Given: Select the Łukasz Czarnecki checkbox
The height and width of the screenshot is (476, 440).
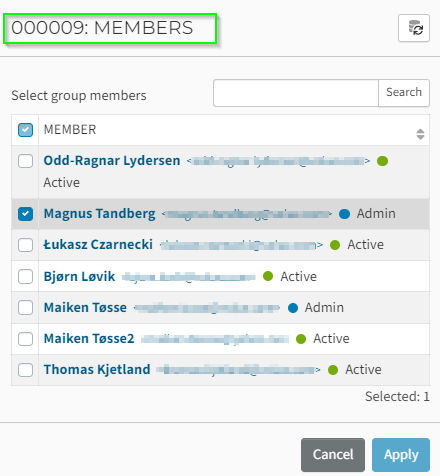Looking at the screenshot, I should tap(26, 245).
